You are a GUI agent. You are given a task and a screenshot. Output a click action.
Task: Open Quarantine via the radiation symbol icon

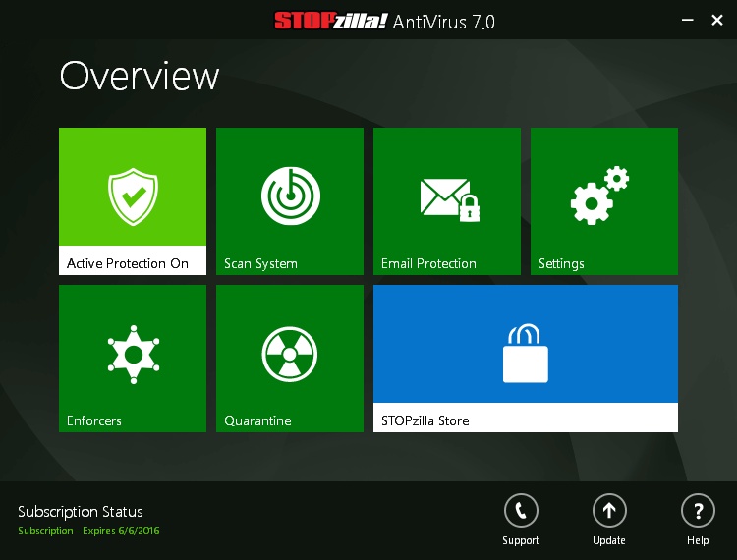click(290, 355)
